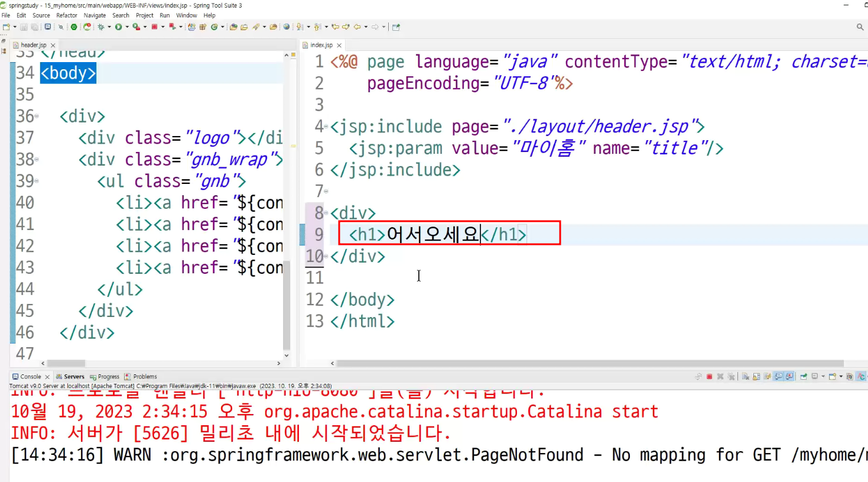Click the Skip All Breakpoints icon
868x482 pixels.
click(x=60, y=27)
